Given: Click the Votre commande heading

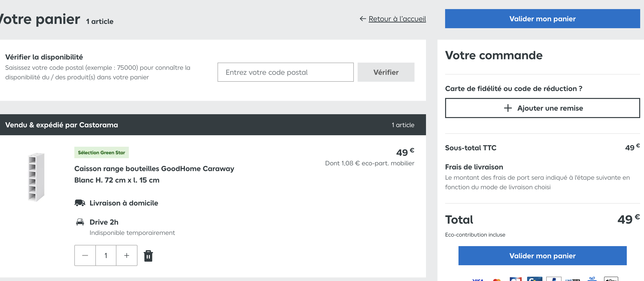Looking at the screenshot, I should (x=494, y=55).
